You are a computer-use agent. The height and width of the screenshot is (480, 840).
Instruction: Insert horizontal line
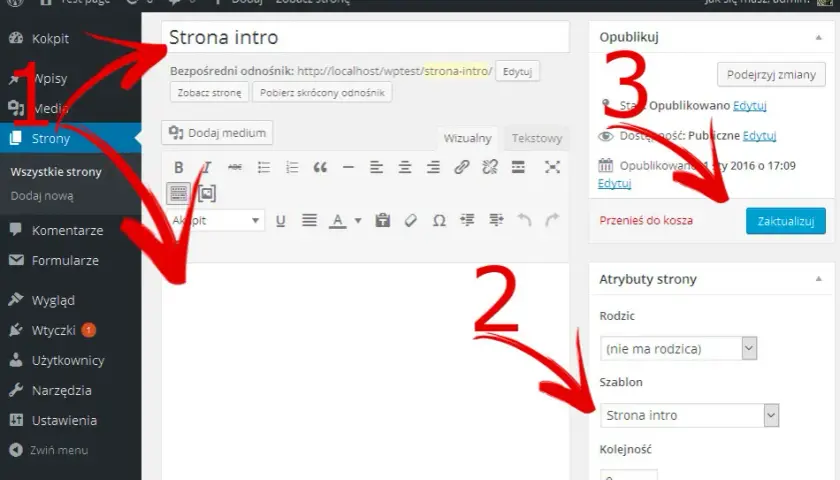click(x=348, y=167)
